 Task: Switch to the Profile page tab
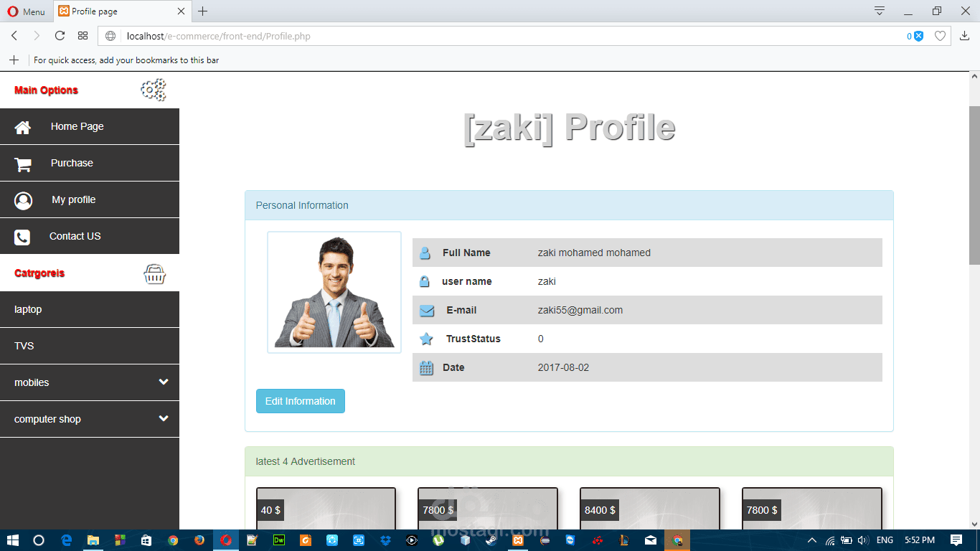tap(121, 11)
